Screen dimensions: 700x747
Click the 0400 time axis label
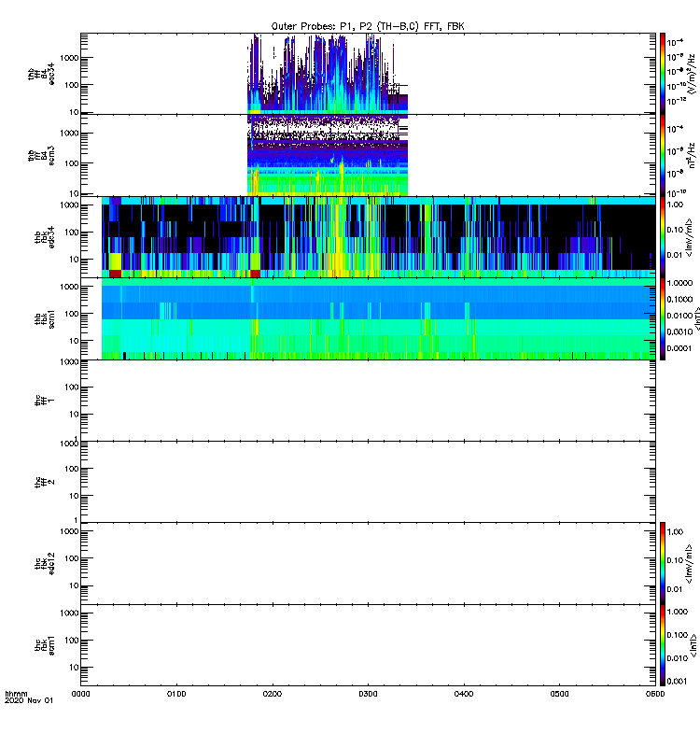pos(463,694)
